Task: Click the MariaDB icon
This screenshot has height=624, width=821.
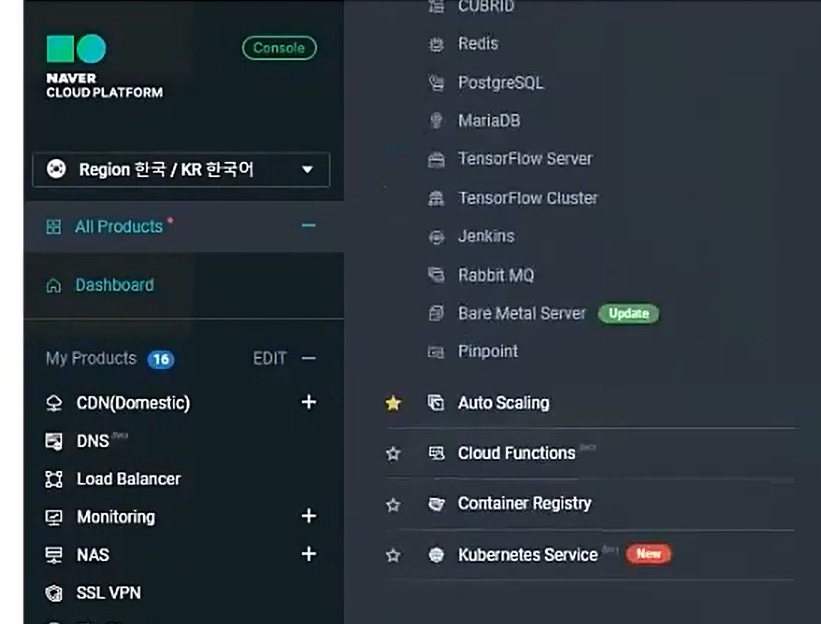Action: click(x=436, y=121)
